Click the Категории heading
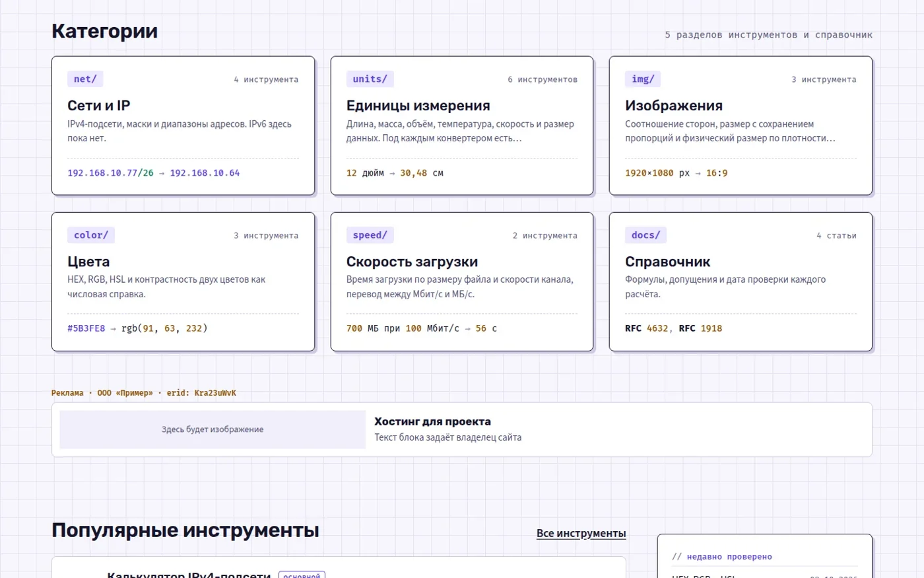 click(x=104, y=31)
